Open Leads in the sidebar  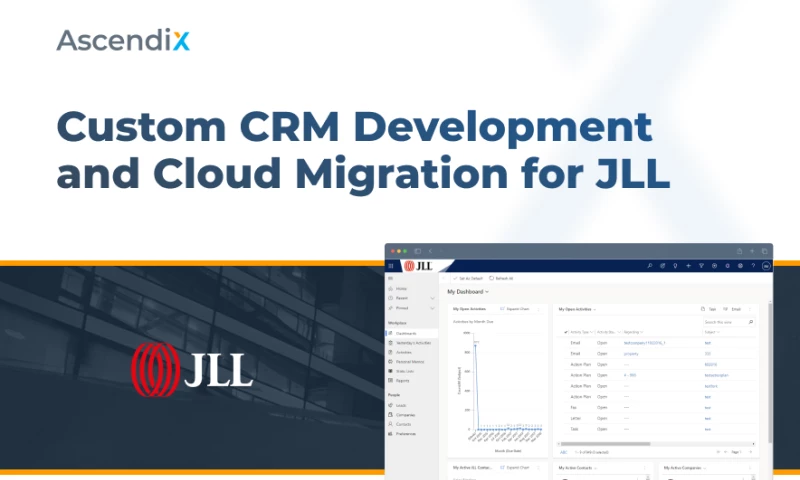(401, 405)
